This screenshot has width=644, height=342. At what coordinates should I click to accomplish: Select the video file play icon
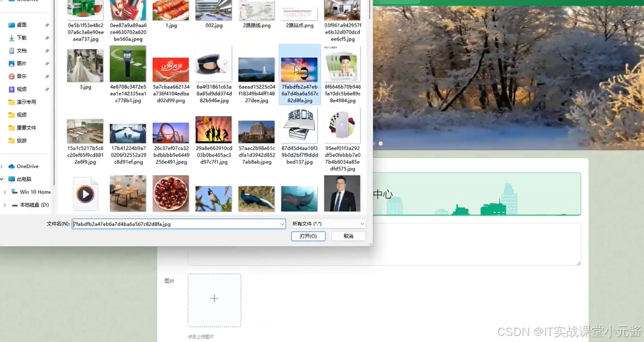coord(86,193)
